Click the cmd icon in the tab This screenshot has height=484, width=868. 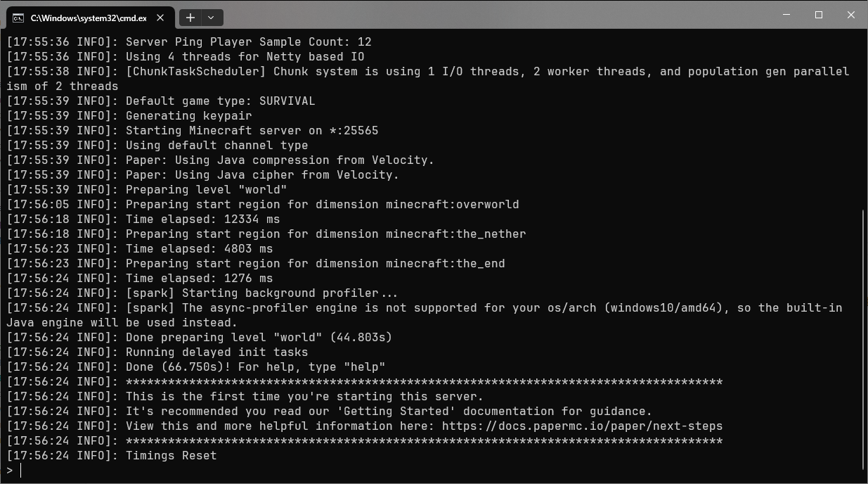coord(18,18)
